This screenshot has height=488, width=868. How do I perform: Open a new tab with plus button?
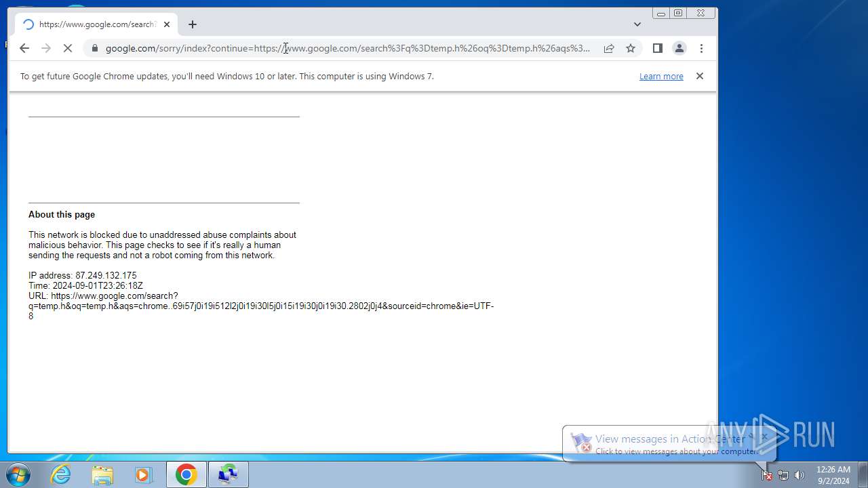193,24
